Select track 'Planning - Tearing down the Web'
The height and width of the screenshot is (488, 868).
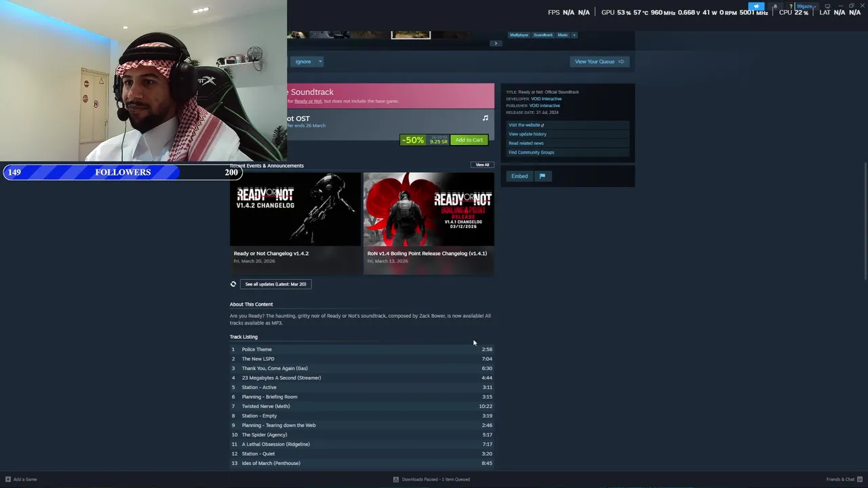pyautogui.click(x=361, y=426)
